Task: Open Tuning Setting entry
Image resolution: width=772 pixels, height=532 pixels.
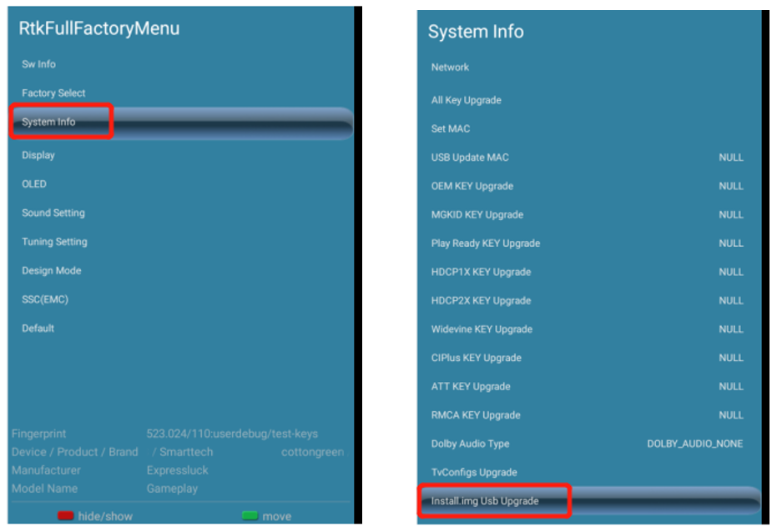Action: [x=54, y=242]
